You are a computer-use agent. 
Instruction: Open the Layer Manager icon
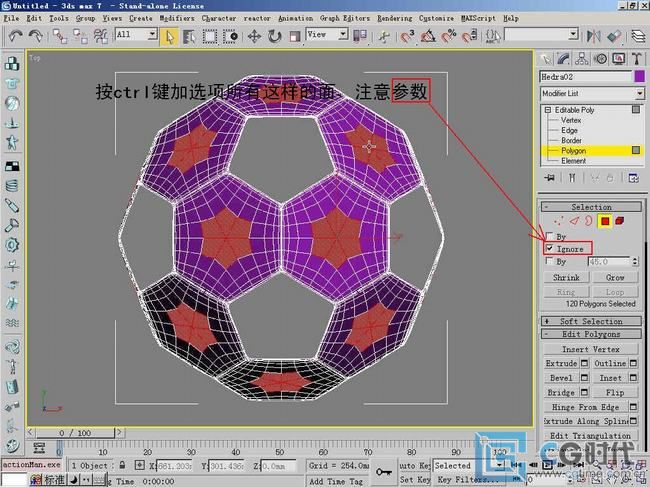[639, 36]
